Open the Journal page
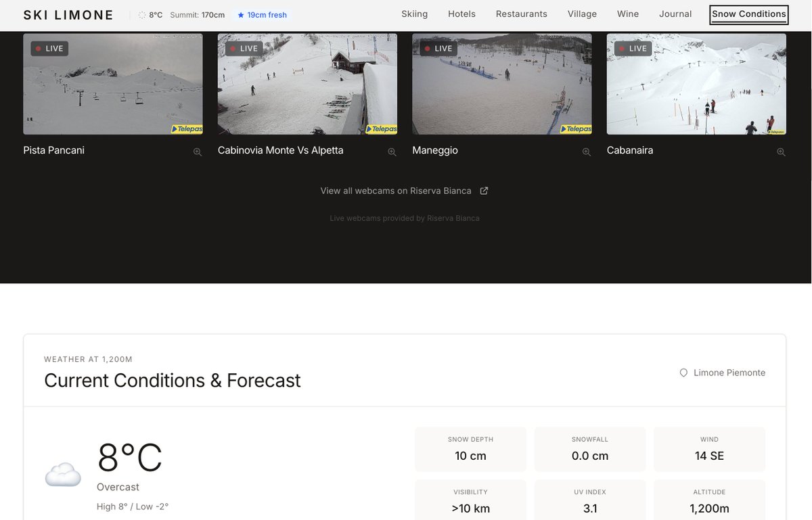This screenshot has height=520, width=812. click(675, 14)
